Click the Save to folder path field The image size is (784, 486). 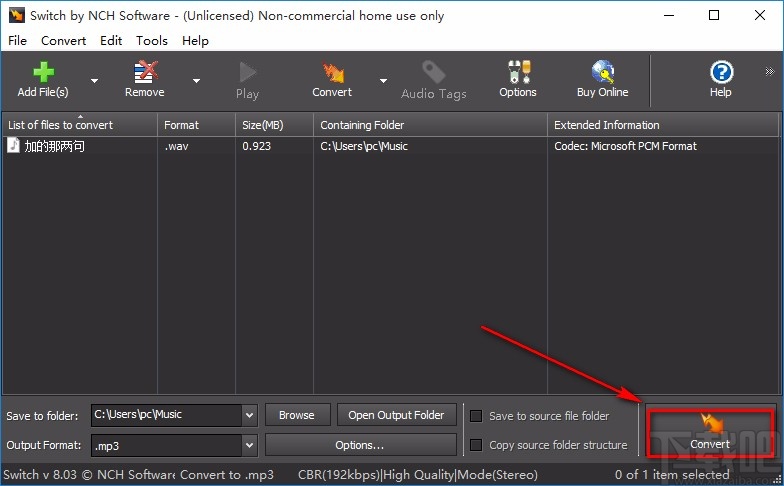(166, 415)
